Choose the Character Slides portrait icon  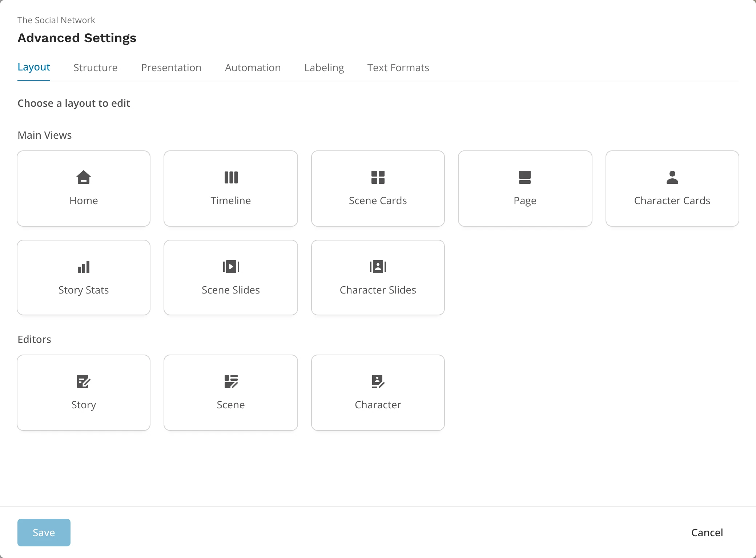[x=378, y=267]
